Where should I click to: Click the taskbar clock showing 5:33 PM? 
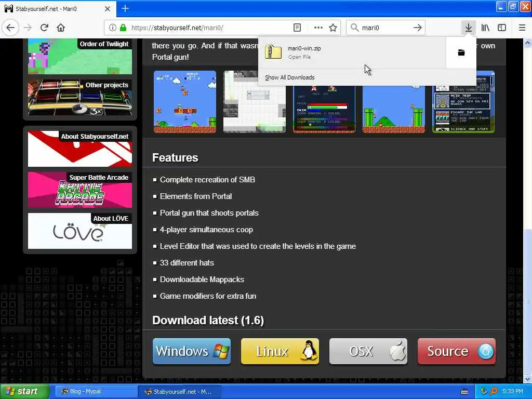tap(512, 392)
